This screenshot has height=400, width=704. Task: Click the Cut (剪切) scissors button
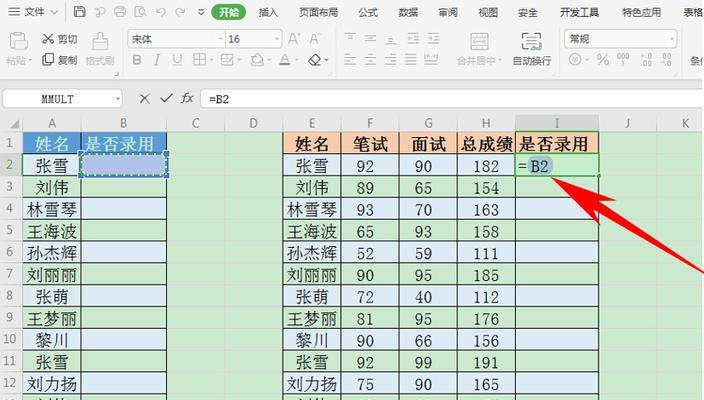[59, 39]
